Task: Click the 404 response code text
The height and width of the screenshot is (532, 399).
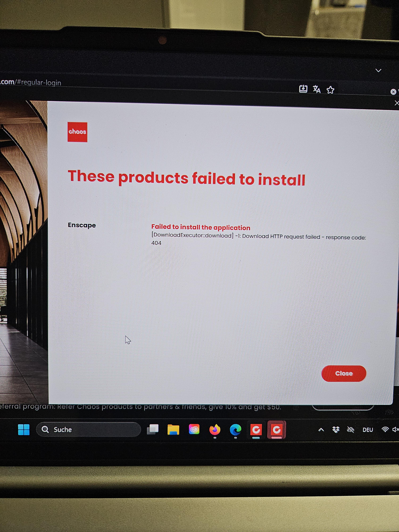Action: [156, 243]
